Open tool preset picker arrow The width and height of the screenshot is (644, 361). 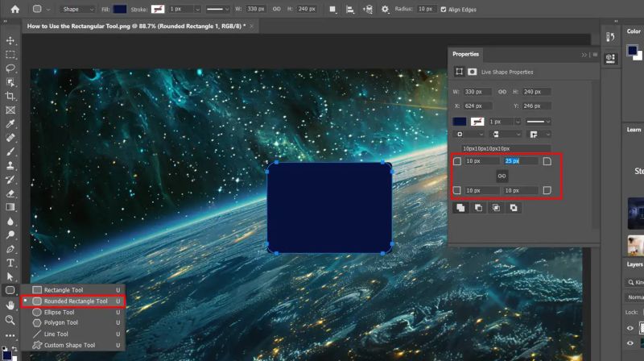click(x=48, y=9)
